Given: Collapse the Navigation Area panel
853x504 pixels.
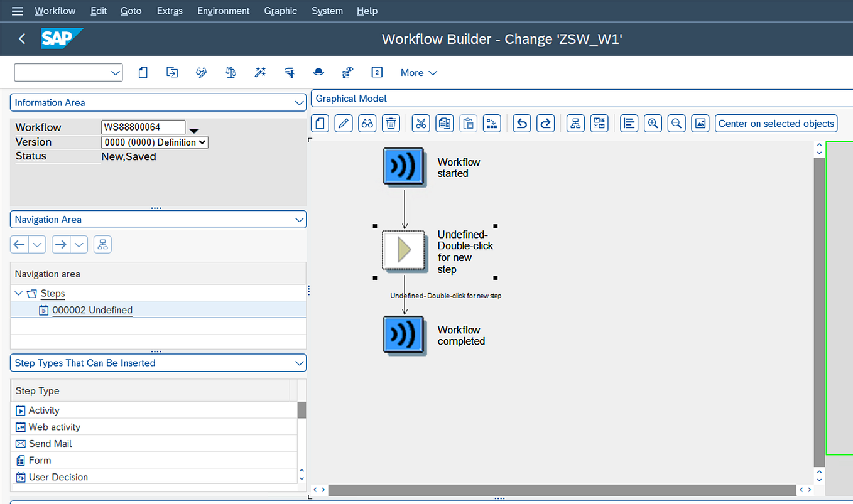Looking at the screenshot, I should point(299,220).
